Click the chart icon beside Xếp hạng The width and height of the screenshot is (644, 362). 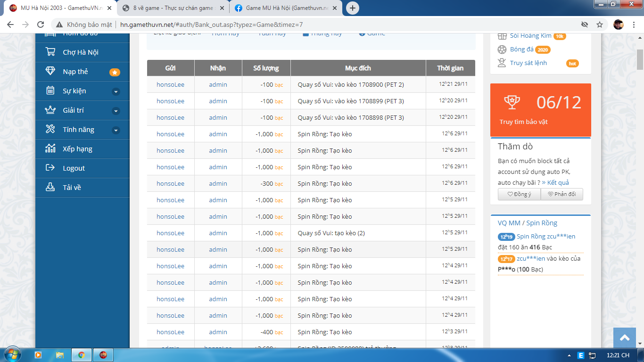coord(50,149)
